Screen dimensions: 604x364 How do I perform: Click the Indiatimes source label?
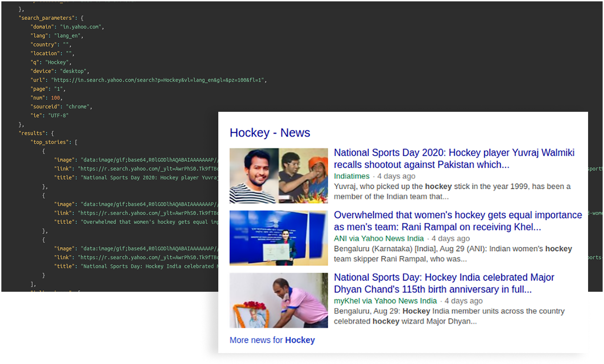[x=352, y=176]
